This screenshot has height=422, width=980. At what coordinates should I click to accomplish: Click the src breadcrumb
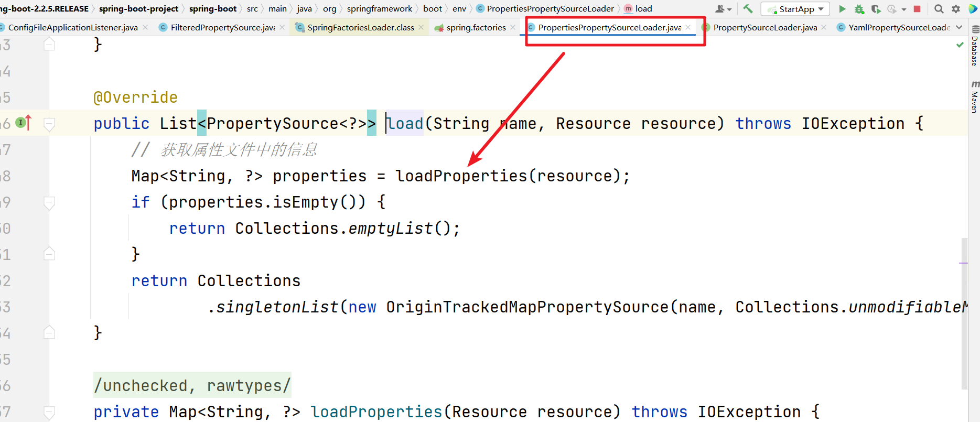pyautogui.click(x=252, y=8)
